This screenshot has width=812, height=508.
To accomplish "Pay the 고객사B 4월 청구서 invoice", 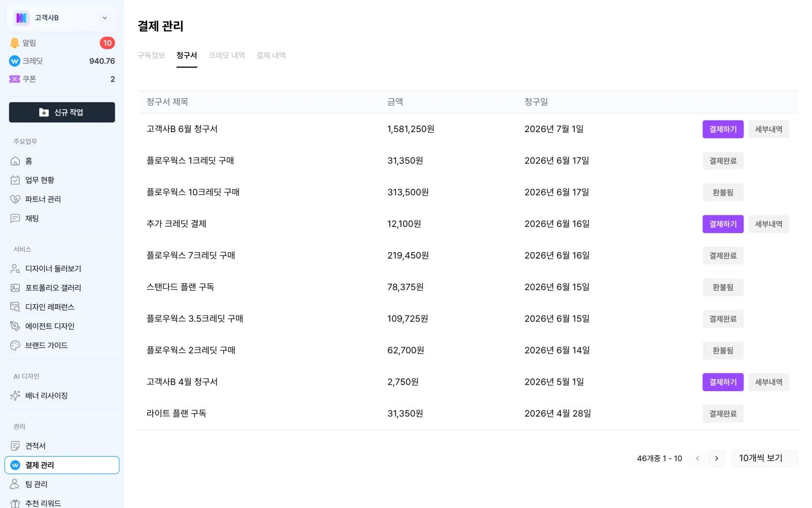I will click(723, 382).
